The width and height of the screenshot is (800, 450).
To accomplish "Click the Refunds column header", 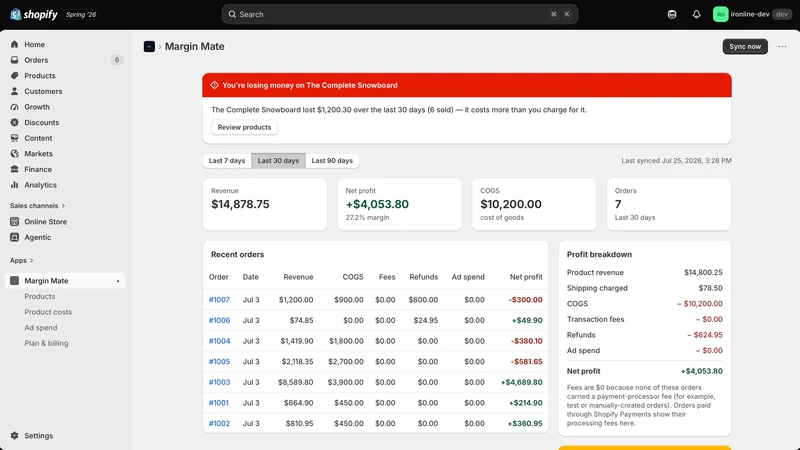I will click(423, 277).
